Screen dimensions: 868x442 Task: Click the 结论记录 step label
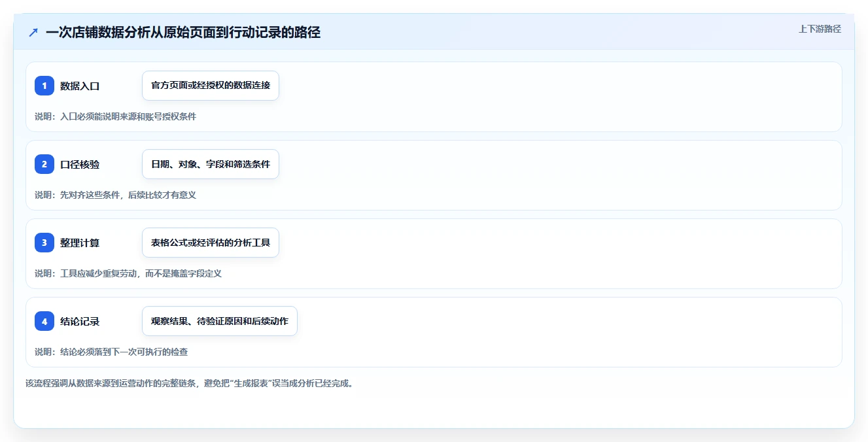(80, 321)
